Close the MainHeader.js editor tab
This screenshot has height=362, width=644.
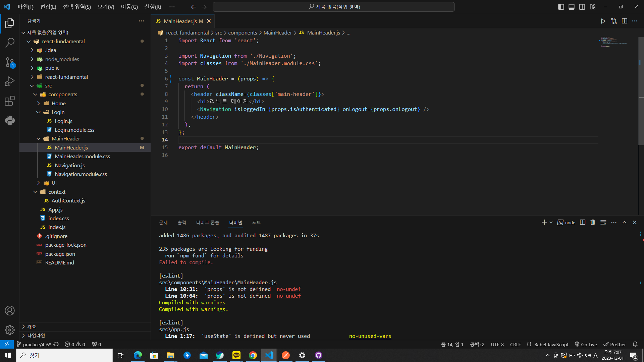click(x=209, y=21)
